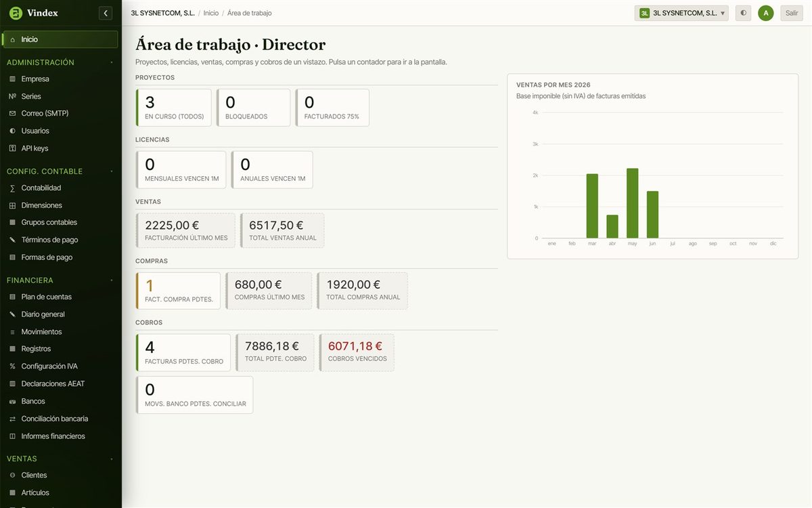Click the Clientes icon in the sidebar
Viewport: 812px width, 508px height.
pyautogui.click(x=12, y=475)
